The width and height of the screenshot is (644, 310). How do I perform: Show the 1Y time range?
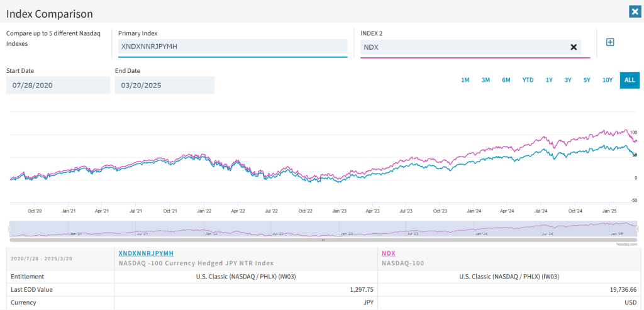549,80
